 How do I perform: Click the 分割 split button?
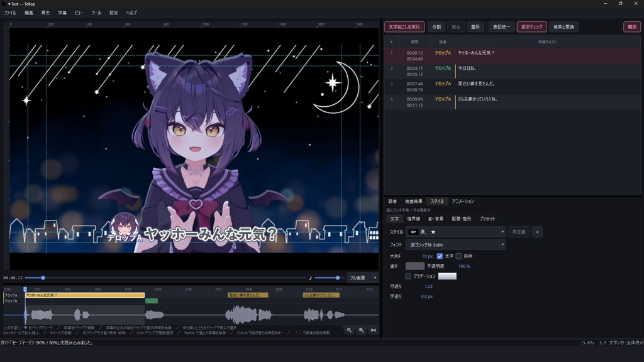[436, 26]
